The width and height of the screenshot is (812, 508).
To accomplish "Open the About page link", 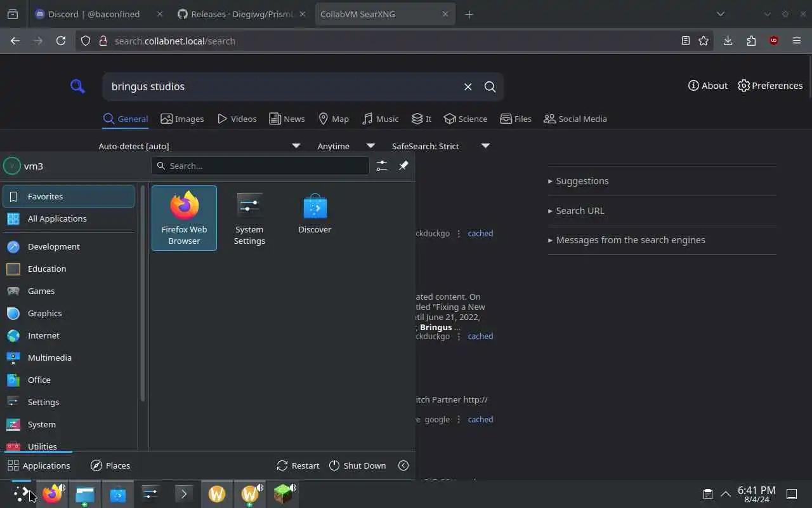I will point(708,86).
